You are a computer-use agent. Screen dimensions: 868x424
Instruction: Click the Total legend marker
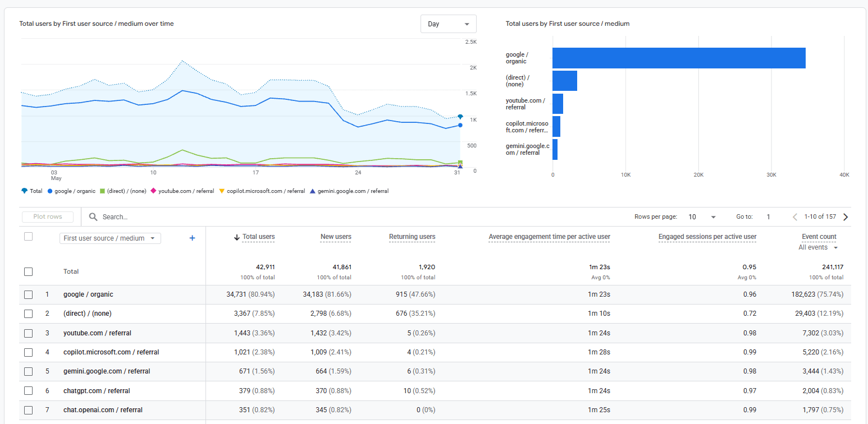pyautogui.click(x=24, y=191)
